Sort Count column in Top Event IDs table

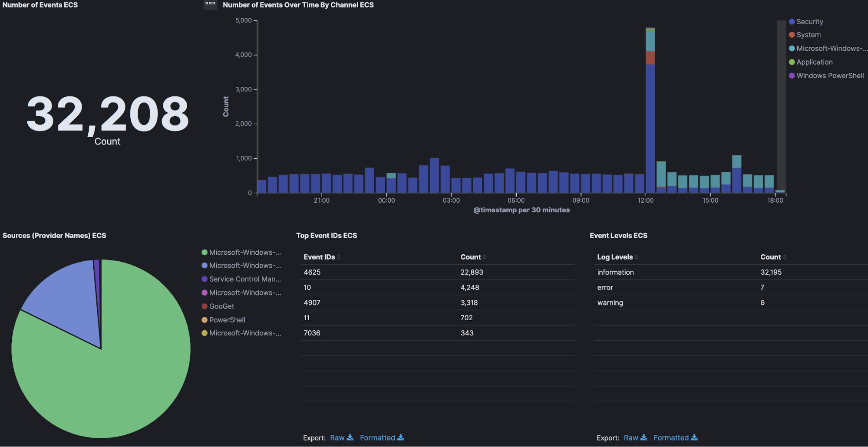pos(473,257)
